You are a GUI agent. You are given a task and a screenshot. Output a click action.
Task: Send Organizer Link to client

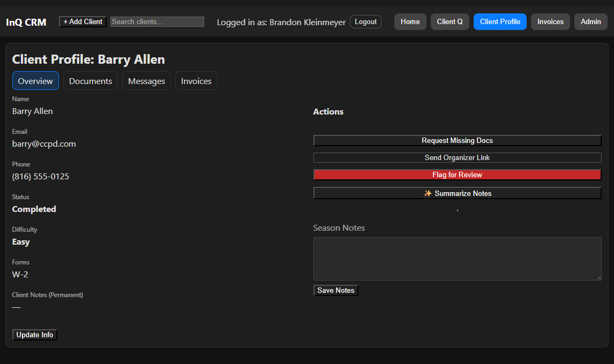tap(457, 157)
